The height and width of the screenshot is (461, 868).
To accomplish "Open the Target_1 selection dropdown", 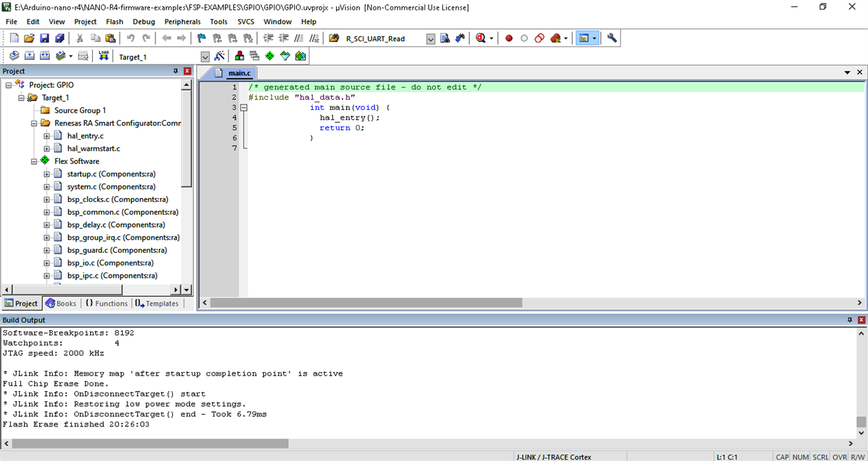I will point(205,57).
